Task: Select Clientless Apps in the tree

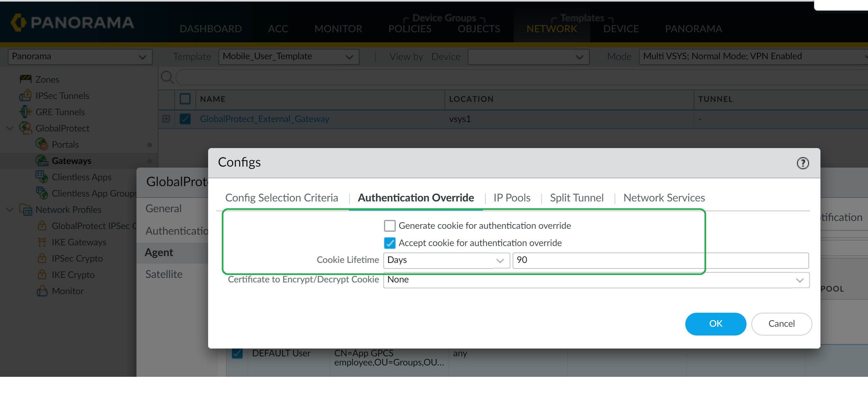Action: point(82,177)
